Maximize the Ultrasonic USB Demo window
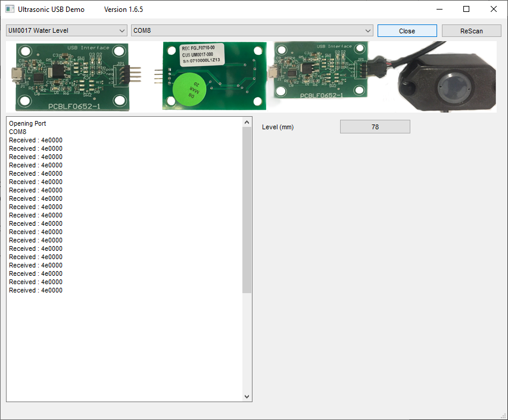The width and height of the screenshot is (508, 420). point(466,10)
